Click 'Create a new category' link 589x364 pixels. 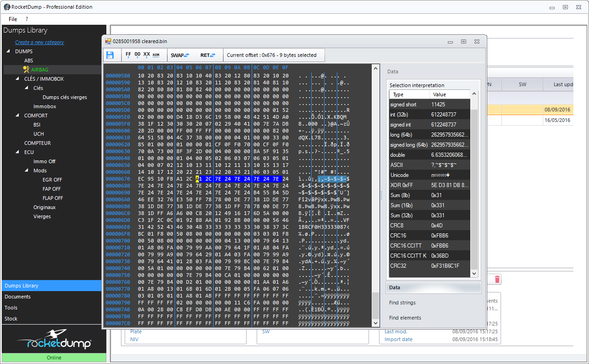[x=39, y=42]
